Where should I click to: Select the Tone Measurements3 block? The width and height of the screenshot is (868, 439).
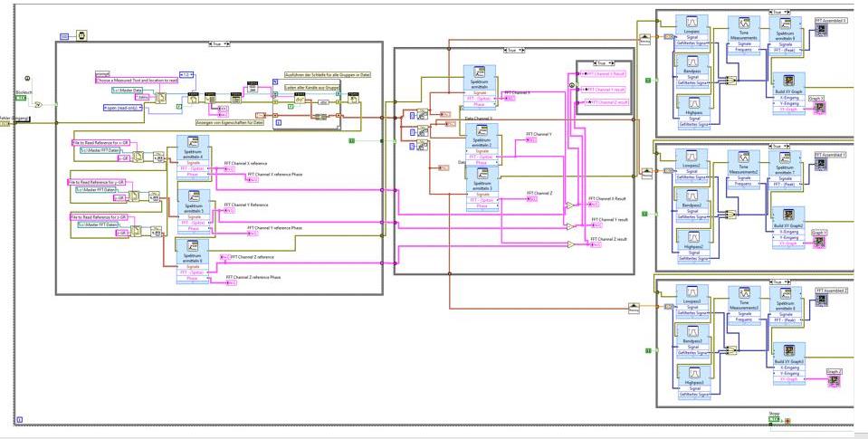[744, 306]
